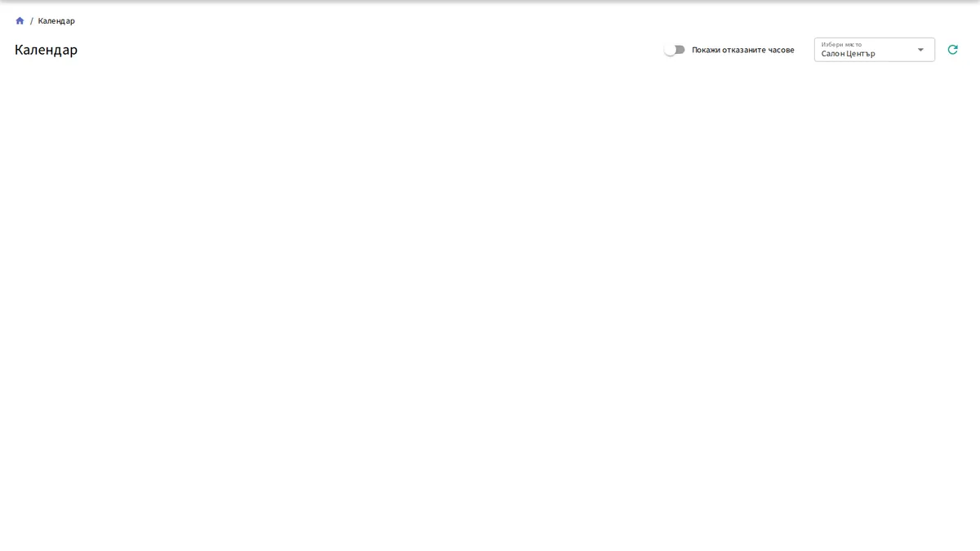Reload appointments using the circular arrow icon
Screen dimensions: 980x551
[x=952, y=50]
